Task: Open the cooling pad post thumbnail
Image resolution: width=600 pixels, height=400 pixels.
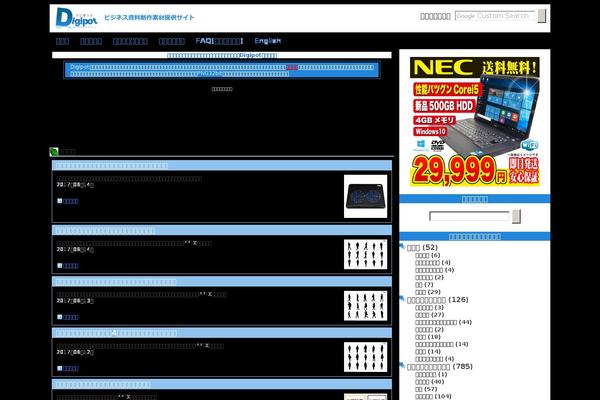Action: 365,196
